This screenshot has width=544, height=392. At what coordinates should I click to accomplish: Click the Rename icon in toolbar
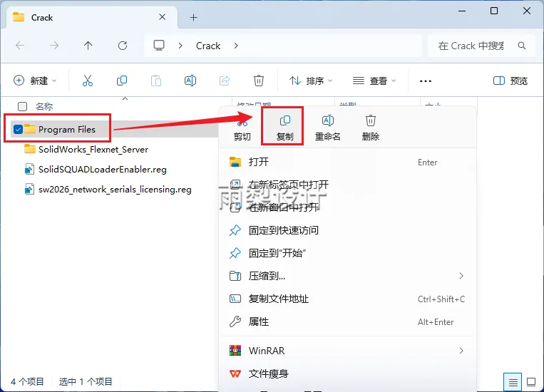pyautogui.click(x=190, y=81)
